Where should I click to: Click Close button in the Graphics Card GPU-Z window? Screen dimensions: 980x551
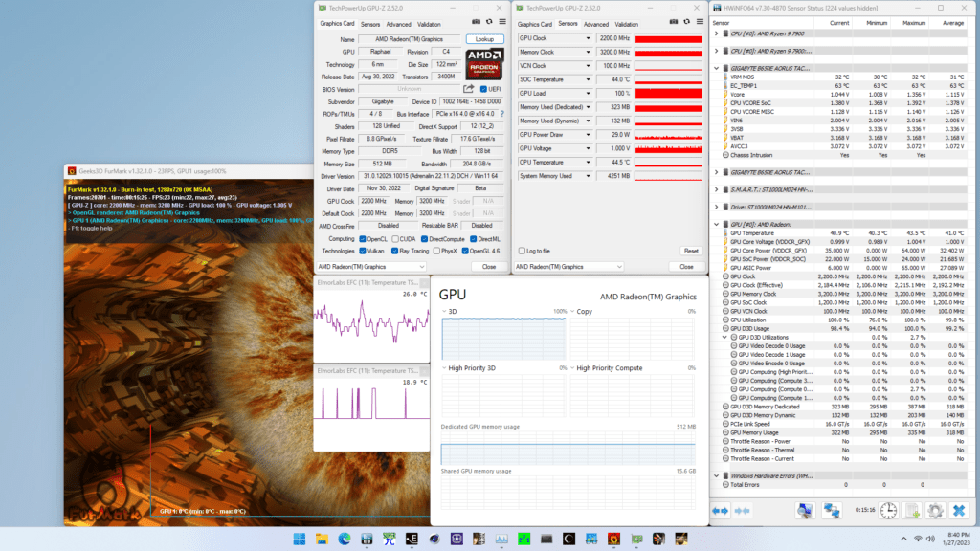click(x=489, y=267)
